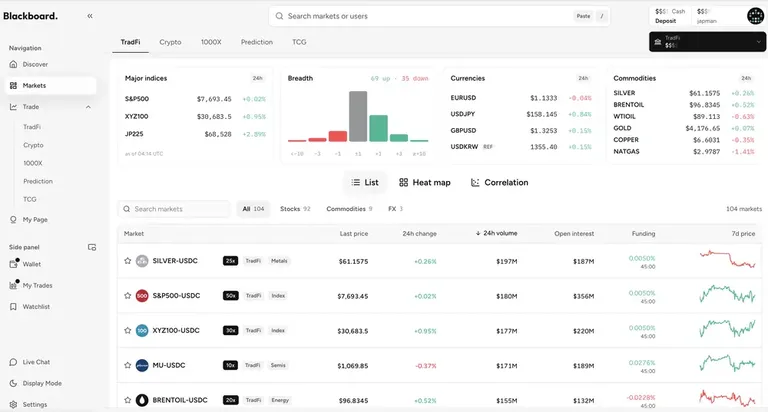Sort by Funding column header
This screenshot has width=768, height=412.
[x=643, y=234]
